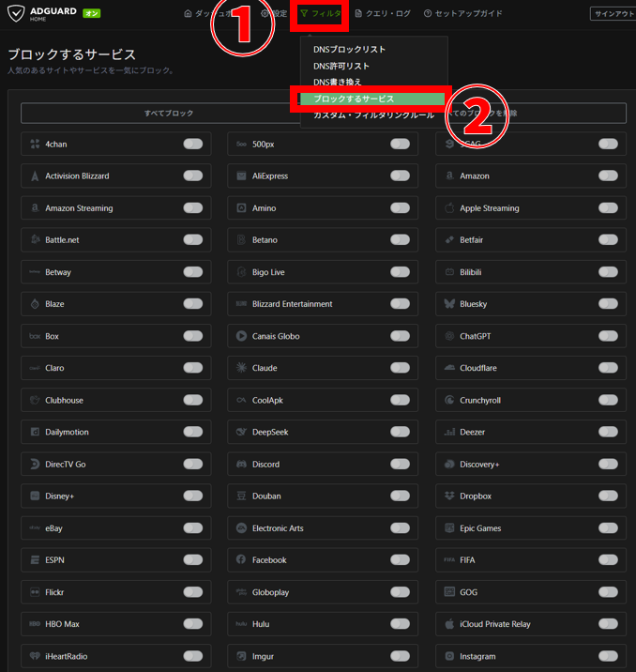The image size is (636, 672).
Task: Click the ChatGPT service icon
Action: pyautogui.click(x=449, y=336)
